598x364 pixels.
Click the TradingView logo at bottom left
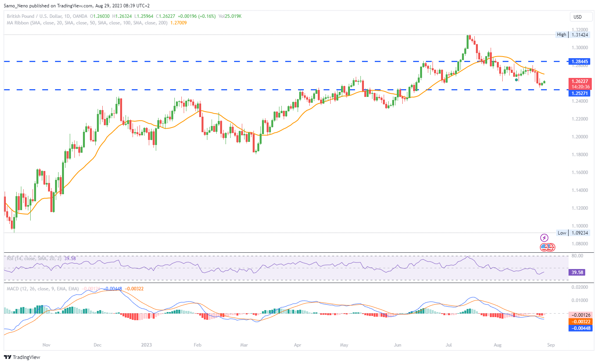(x=22, y=357)
